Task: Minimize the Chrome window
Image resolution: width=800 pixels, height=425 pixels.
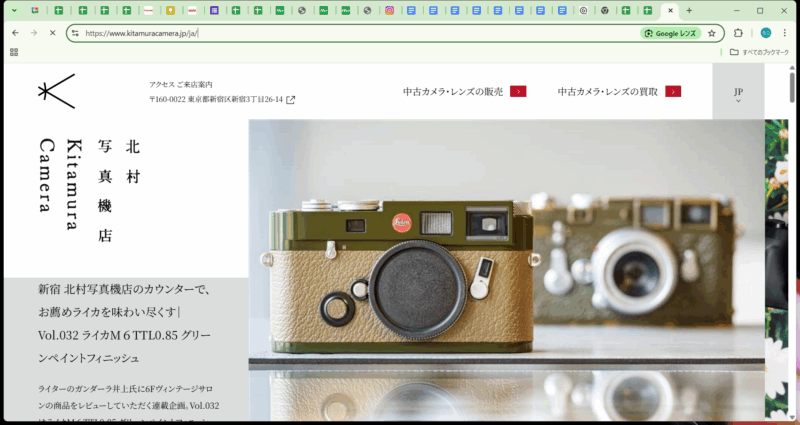Action: (736, 10)
